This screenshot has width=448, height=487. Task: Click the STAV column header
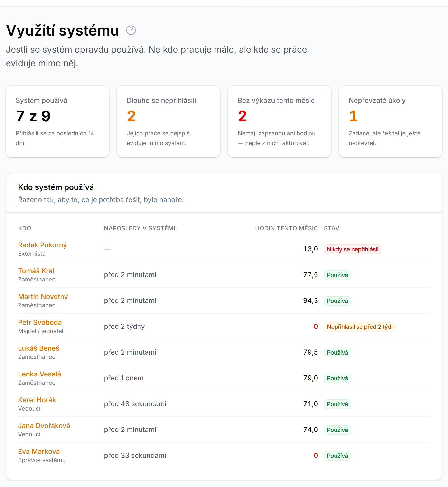[332, 228]
